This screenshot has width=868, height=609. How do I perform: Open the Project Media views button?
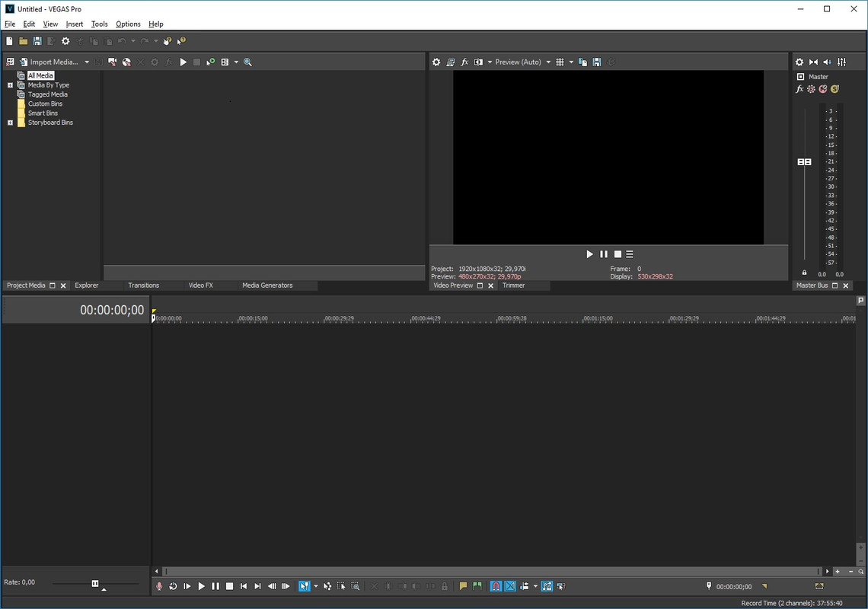[225, 62]
